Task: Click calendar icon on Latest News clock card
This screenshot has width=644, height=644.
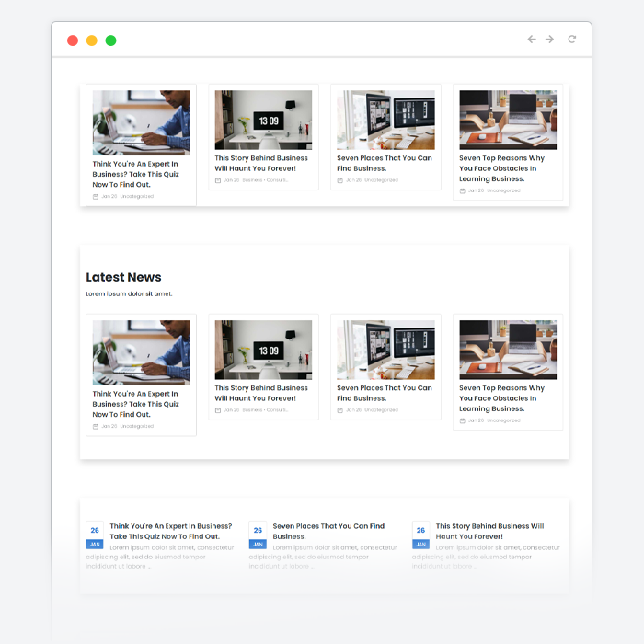Action: click(x=218, y=410)
